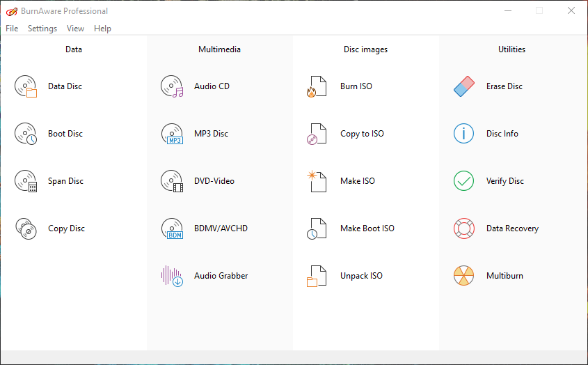The width and height of the screenshot is (588, 365).
Task: Click the Data Recovery label
Action: point(513,228)
